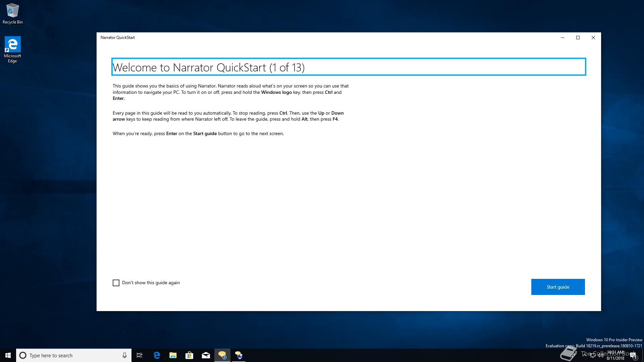The width and height of the screenshot is (644, 362).
Task: Open Microsoft Store from the taskbar
Action: [190, 355]
